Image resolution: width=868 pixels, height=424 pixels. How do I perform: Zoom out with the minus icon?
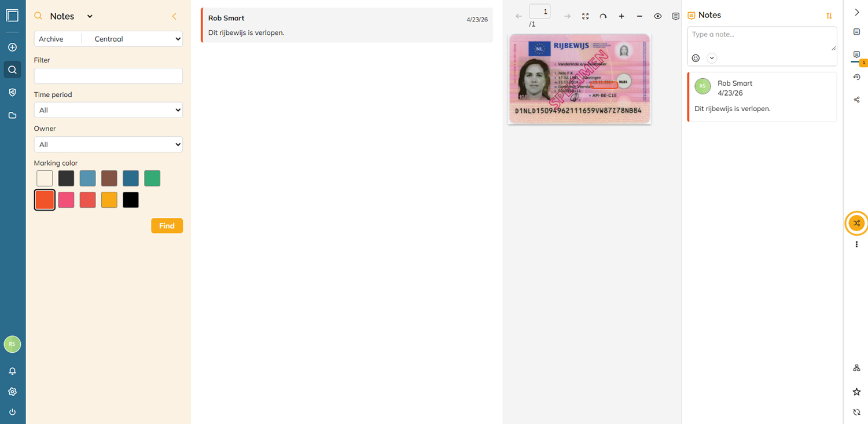point(639,16)
